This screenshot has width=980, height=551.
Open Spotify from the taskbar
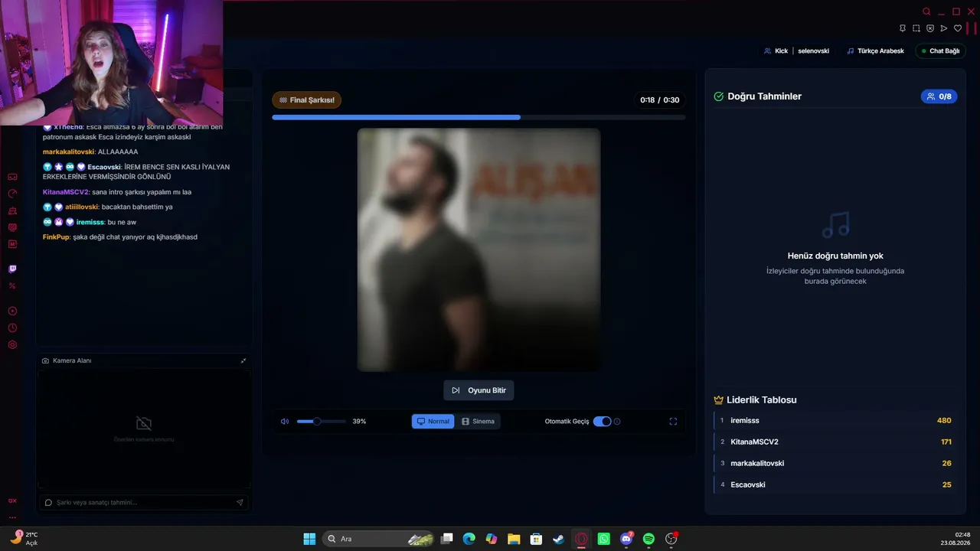[649, 539]
